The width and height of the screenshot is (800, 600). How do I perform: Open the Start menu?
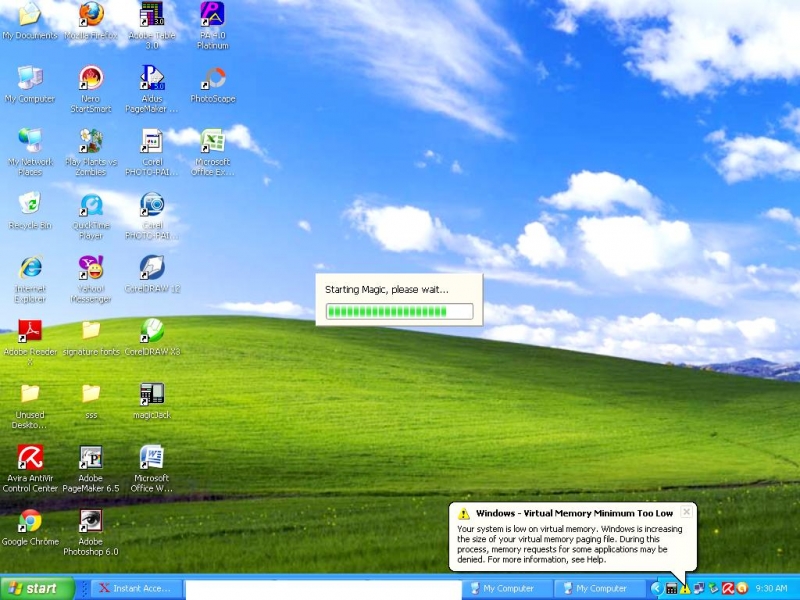(x=37, y=588)
